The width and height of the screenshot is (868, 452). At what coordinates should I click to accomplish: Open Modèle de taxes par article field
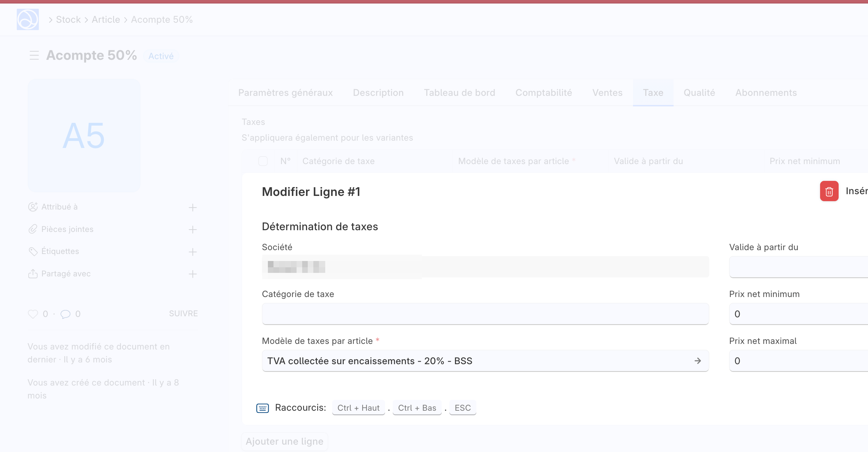476,361
